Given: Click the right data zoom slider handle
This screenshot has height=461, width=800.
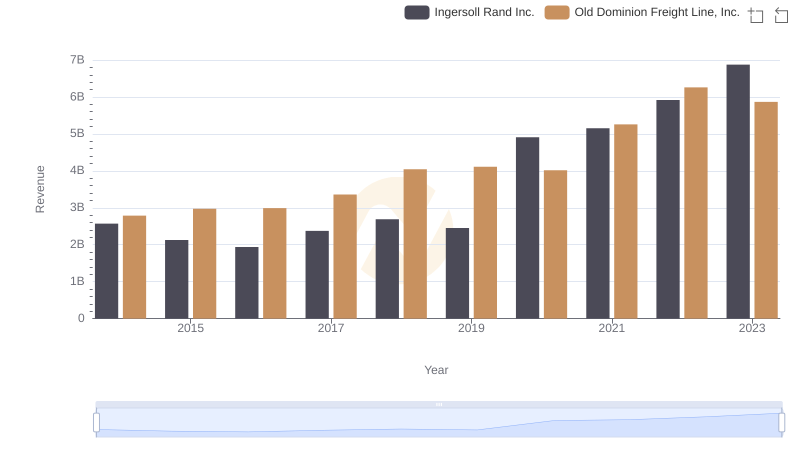Looking at the screenshot, I should (x=781, y=423).
